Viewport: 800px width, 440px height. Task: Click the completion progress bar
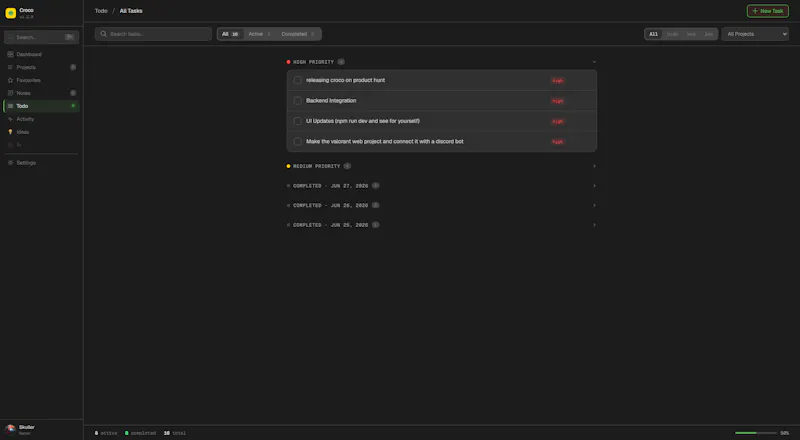(756, 433)
